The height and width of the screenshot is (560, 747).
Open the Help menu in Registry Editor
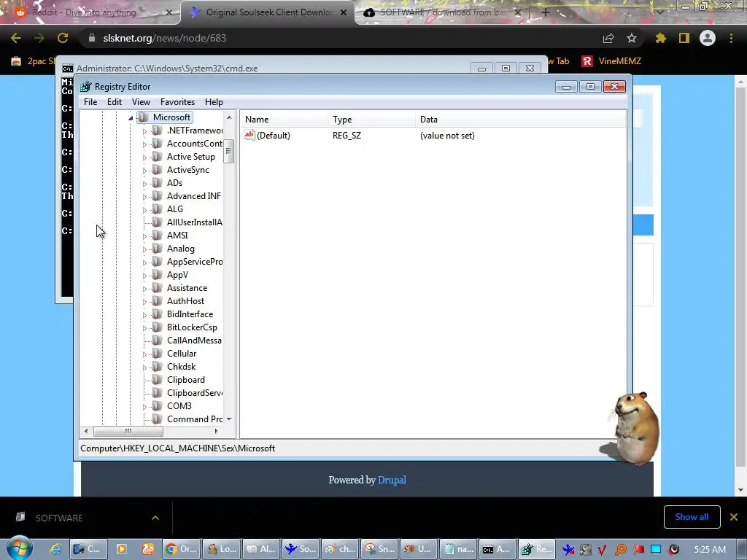[x=214, y=102]
